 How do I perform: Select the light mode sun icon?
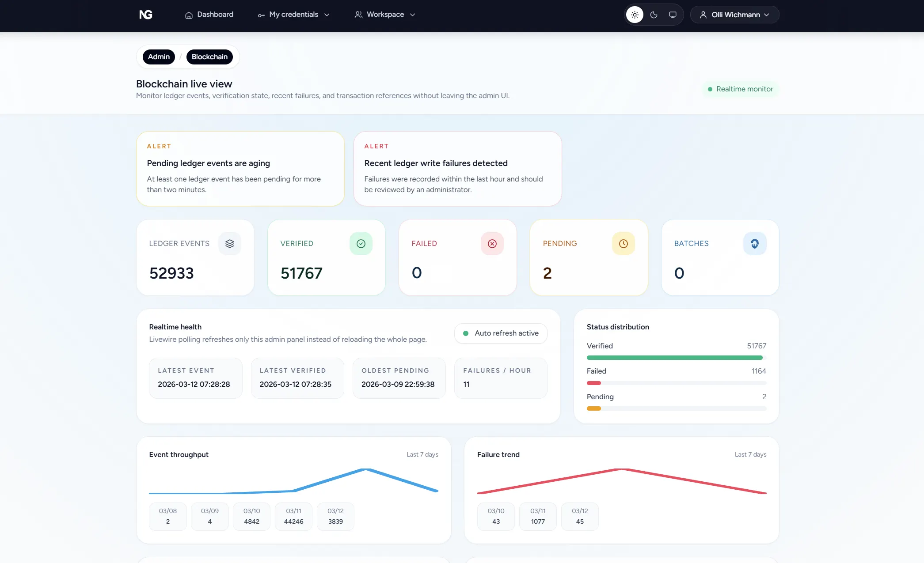pyautogui.click(x=635, y=15)
